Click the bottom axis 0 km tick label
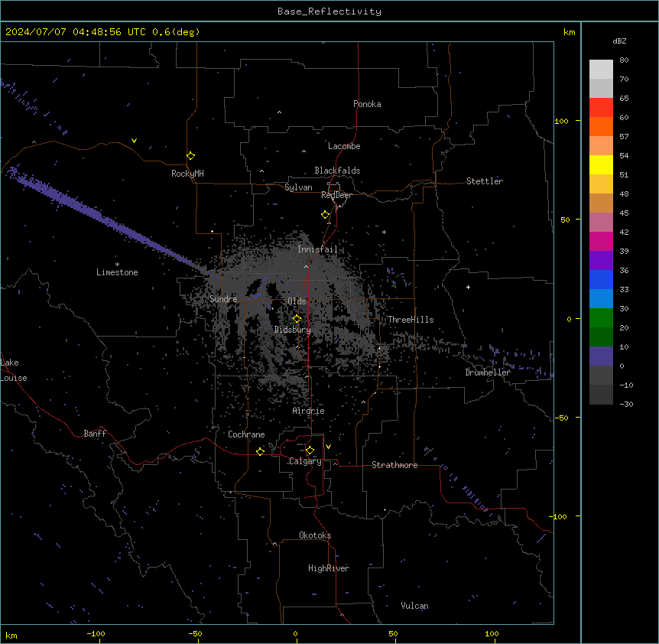Screen dimensions: 659x644 click(x=295, y=633)
